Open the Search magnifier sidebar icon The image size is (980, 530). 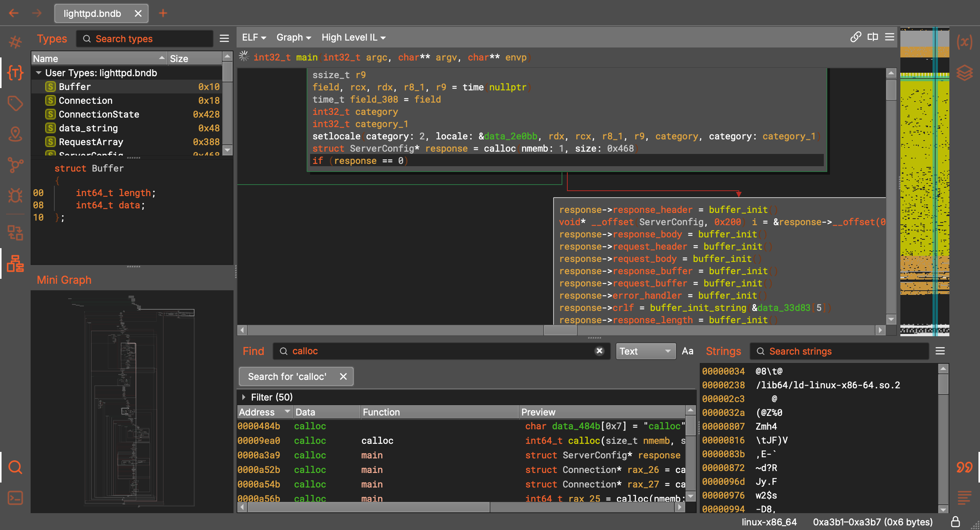point(15,467)
